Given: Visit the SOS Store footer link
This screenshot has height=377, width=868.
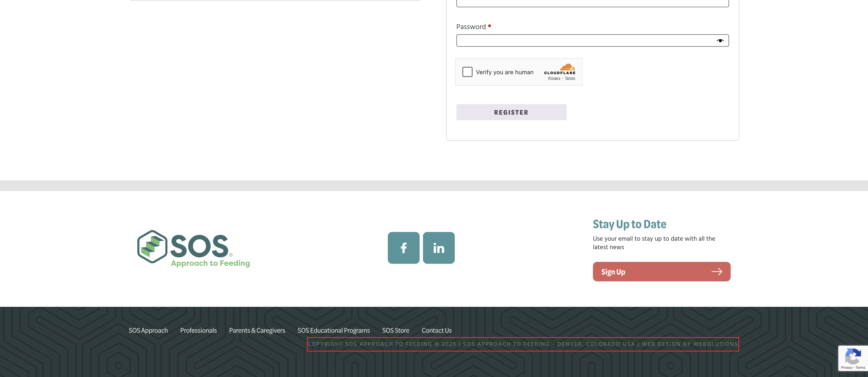Looking at the screenshot, I should point(396,331).
